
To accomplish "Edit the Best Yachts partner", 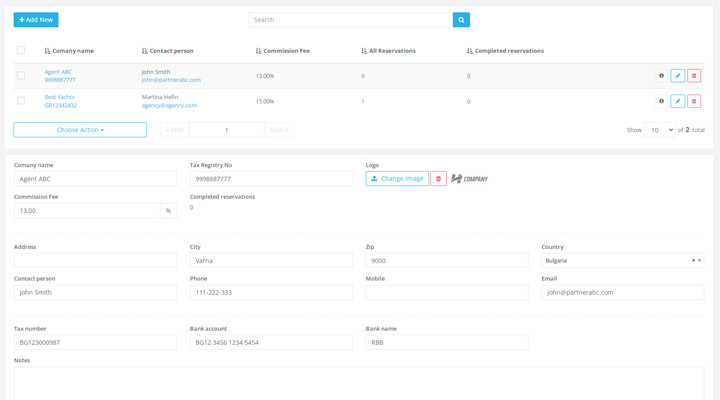I will click(678, 101).
